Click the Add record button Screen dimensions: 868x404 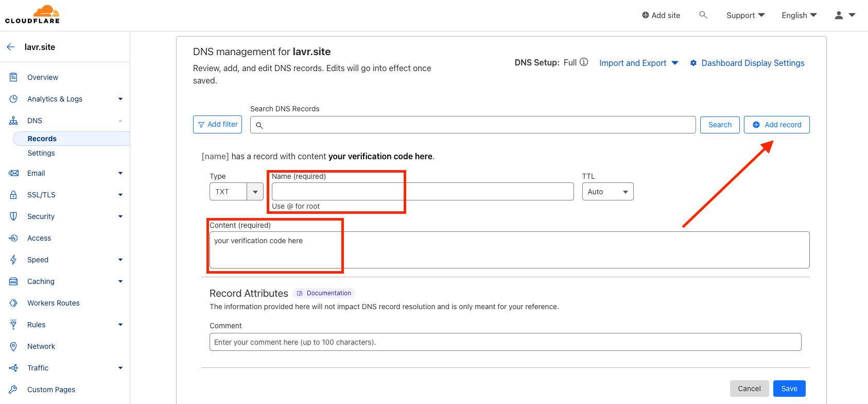point(776,125)
